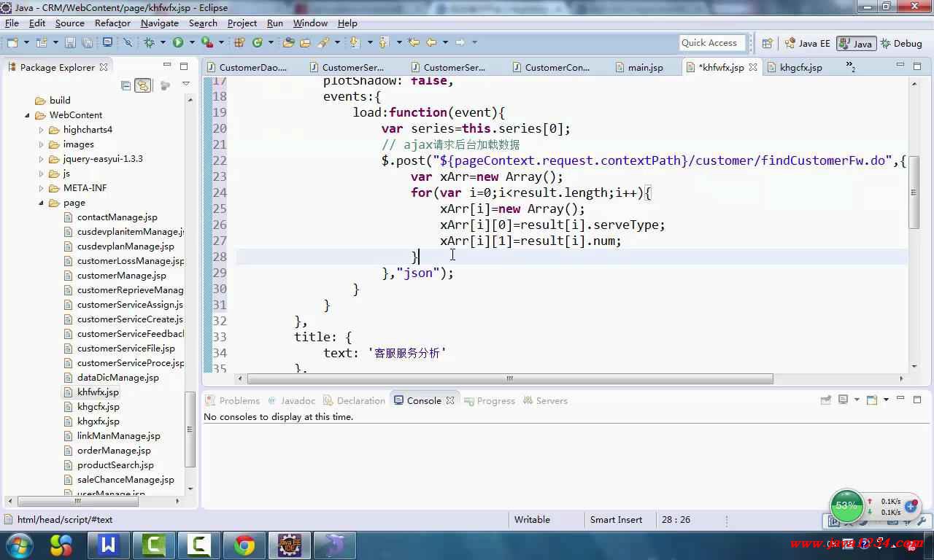934x560 pixels.
Task: Click the New file wizard icon
Action: click(12, 43)
